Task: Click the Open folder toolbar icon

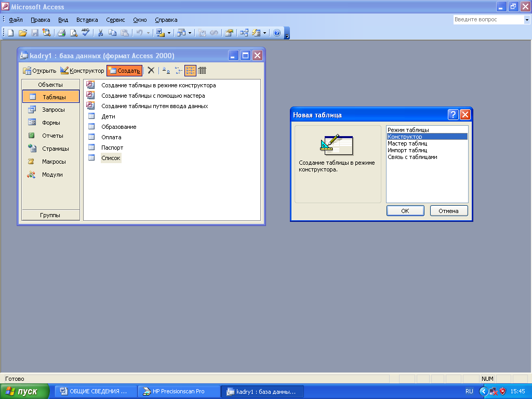Action: [23, 33]
